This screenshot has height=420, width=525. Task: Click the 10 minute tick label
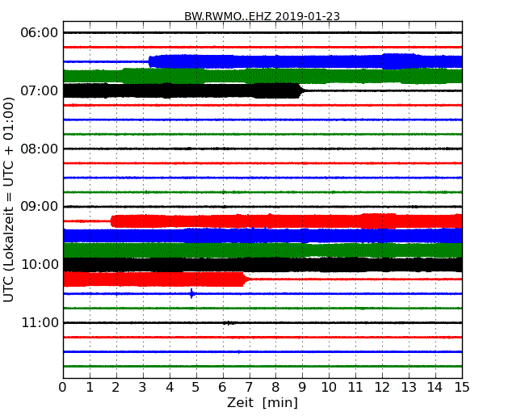point(329,388)
